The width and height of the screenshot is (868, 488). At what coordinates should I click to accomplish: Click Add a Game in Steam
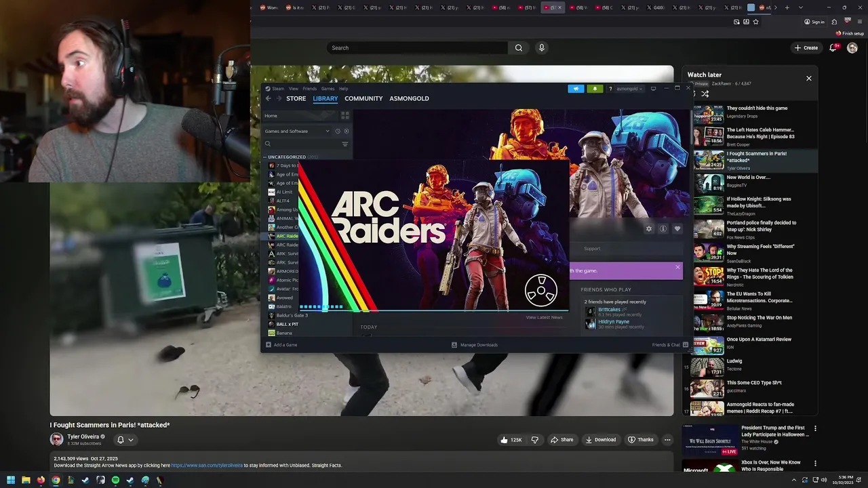pos(281,345)
